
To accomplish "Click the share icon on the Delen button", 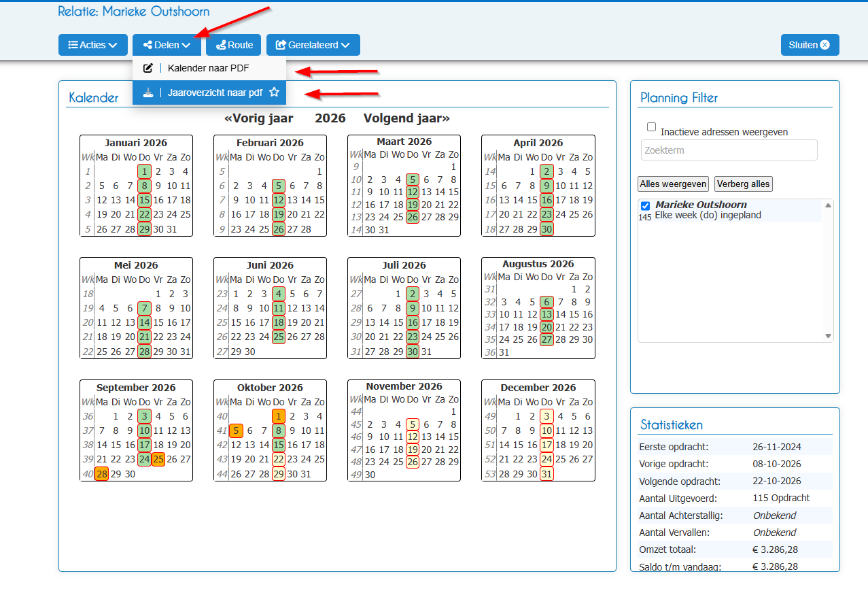I will (x=147, y=46).
